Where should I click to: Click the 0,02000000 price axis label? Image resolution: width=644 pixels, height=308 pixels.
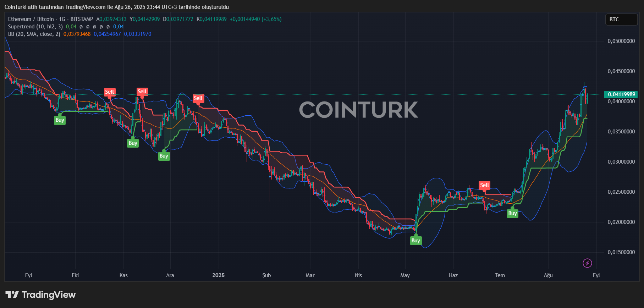(621, 222)
